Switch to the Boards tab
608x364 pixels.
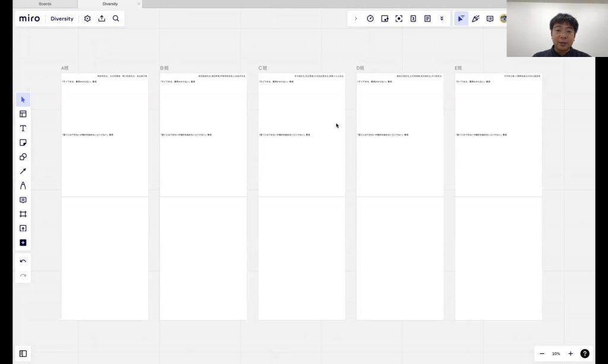click(x=45, y=4)
